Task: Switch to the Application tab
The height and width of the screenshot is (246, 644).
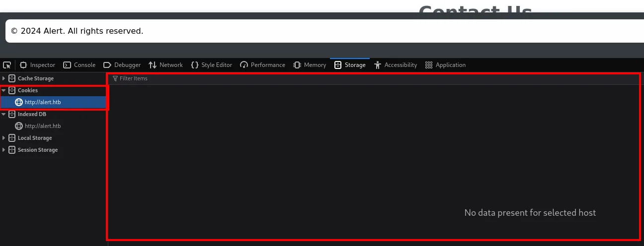Action: coord(445,65)
